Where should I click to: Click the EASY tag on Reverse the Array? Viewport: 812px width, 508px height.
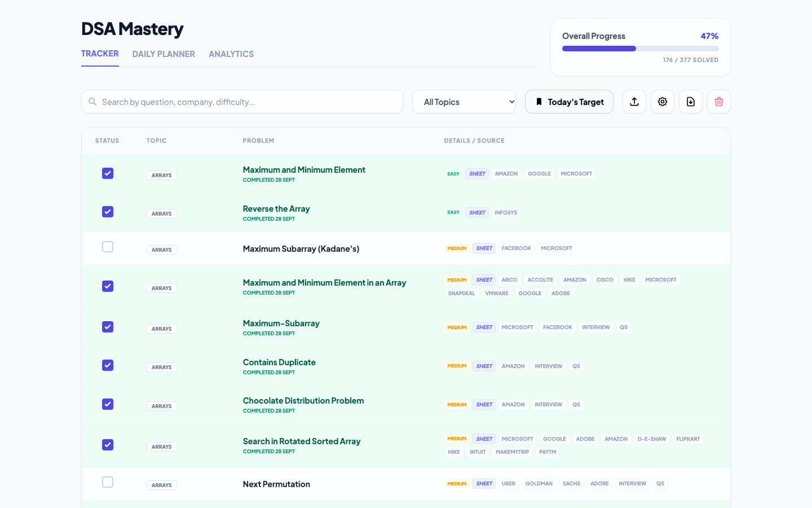point(453,213)
